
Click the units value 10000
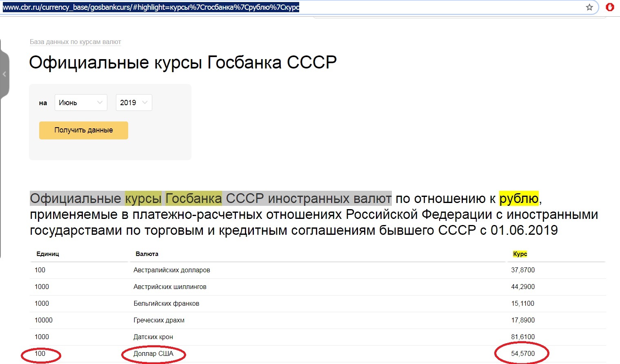coord(44,320)
